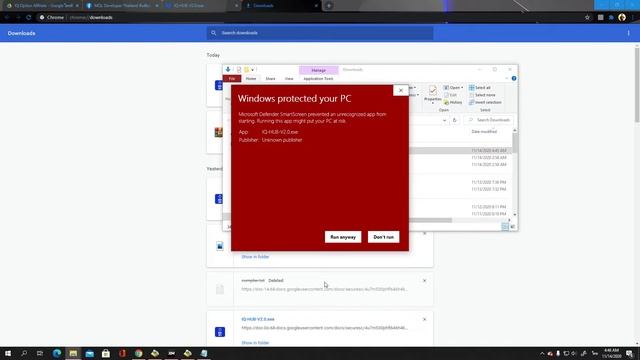Open the Home ribbon tab in File Explorer

[x=251, y=78]
